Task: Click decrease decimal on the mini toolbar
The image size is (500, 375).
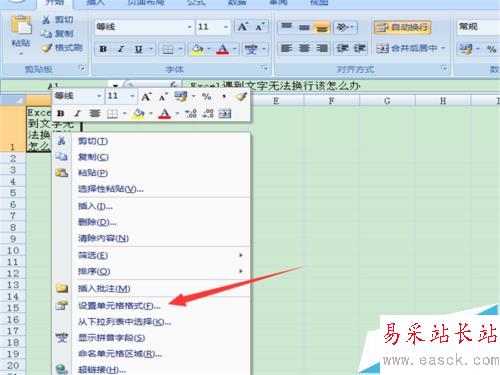Action: (208, 114)
